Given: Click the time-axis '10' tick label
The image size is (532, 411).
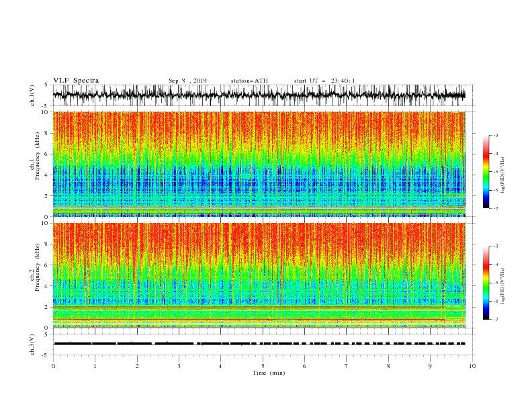Looking at the screenshot, I should (472, 366).
